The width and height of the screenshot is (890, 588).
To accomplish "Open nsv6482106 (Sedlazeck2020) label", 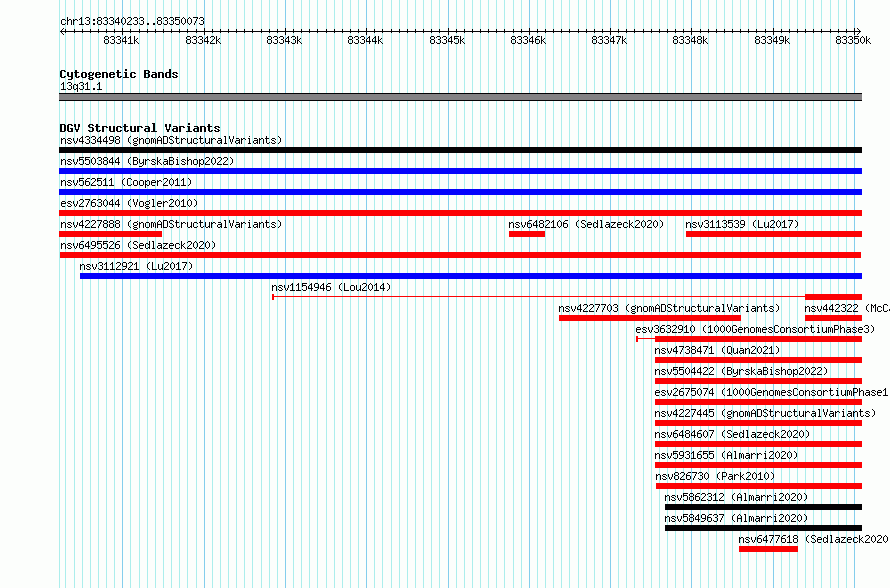I will coord(586,224).
